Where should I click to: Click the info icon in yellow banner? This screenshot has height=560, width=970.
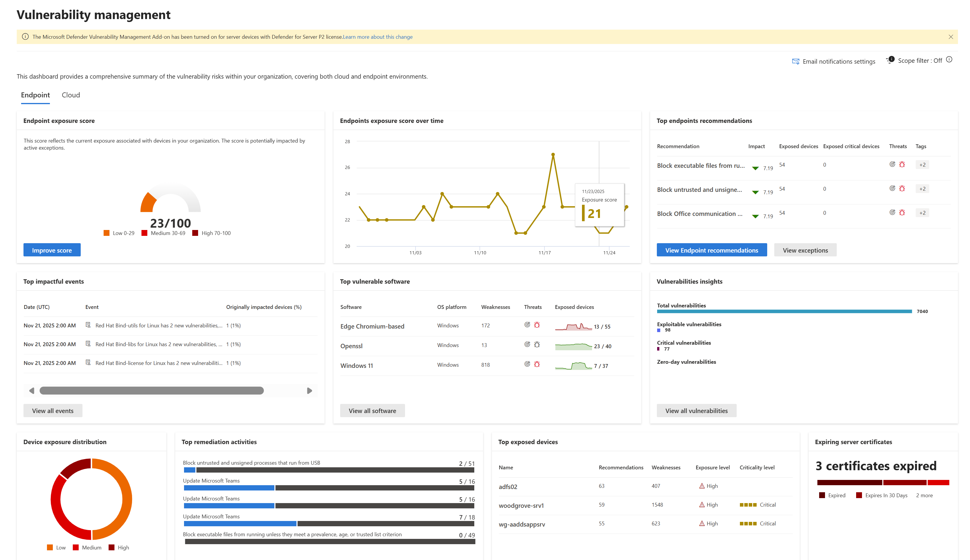pos(26,37)
